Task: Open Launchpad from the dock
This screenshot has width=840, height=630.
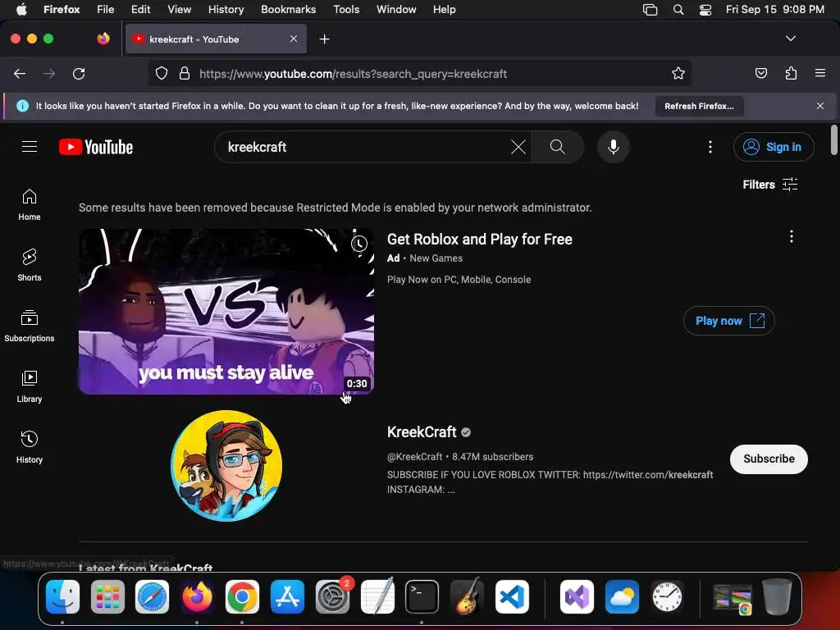Action: [107, 597]
